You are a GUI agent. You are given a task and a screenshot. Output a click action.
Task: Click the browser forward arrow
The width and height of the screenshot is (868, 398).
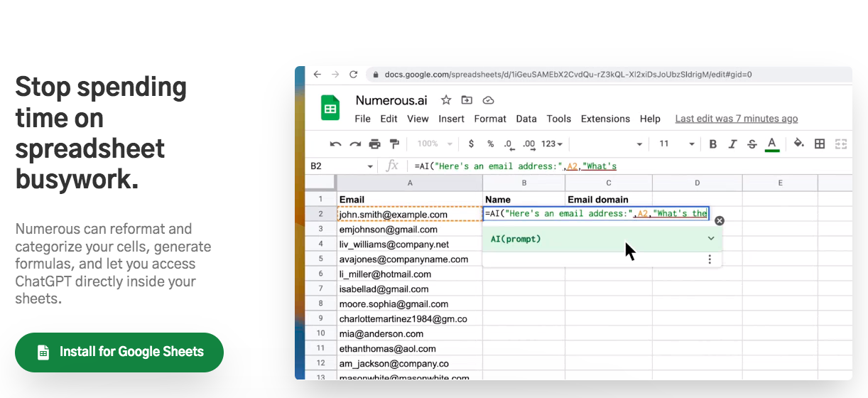point(335,74)
